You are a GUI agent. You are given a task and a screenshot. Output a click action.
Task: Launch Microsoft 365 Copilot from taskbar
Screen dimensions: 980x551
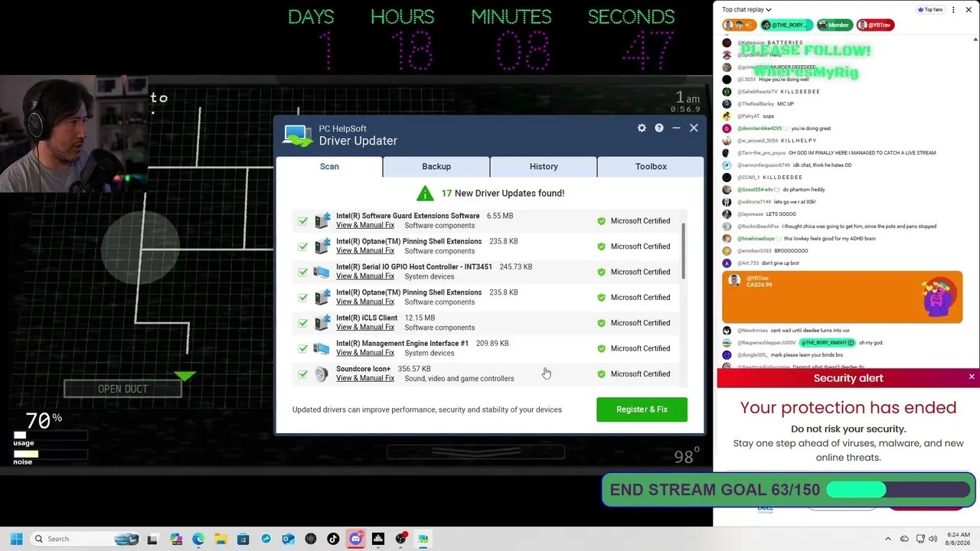176,539
